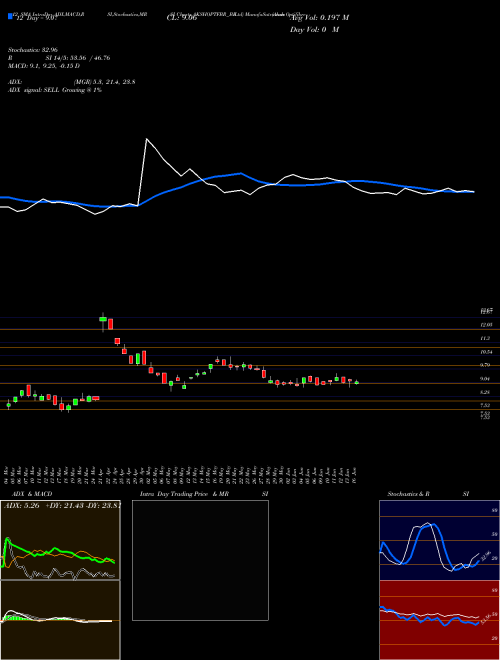Click the Day Vol: 0 M label
This screenshot has width=500, height=660.
pos(314,30)
